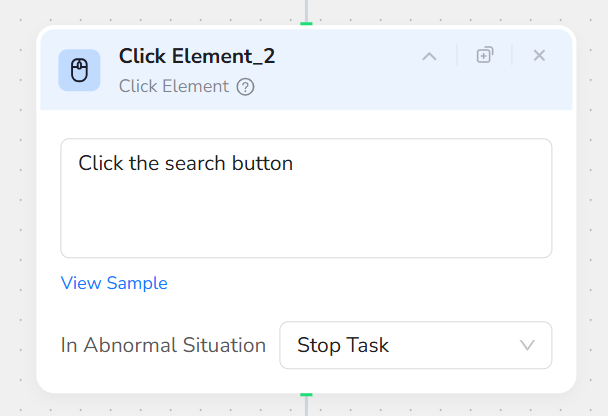Click the In Abnormal Situation label

163,346
